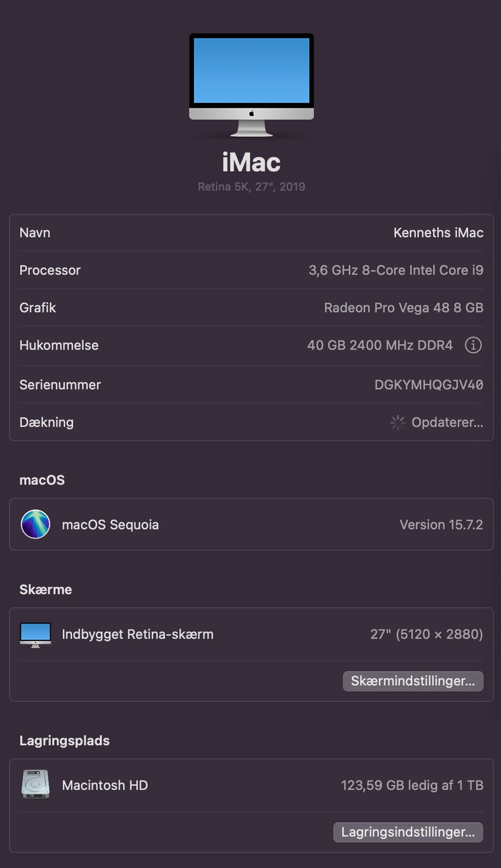
Task: Click the iMac title heading
Action: [x=251, y=162]
